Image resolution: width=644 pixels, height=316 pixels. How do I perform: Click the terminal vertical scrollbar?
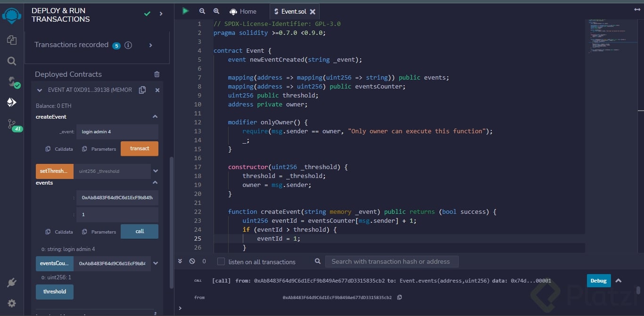coord(638,290)
